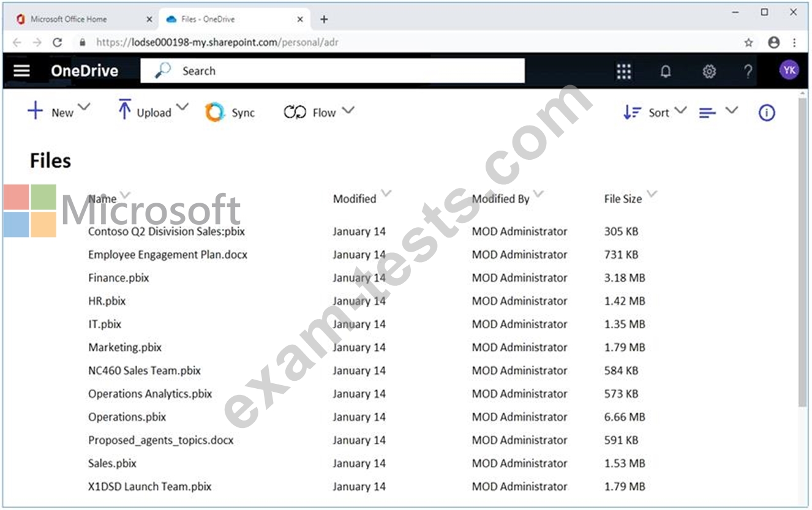Open the browser three-dot menu
Viewport: 812px width, 510px height.
tap(794, 42)
